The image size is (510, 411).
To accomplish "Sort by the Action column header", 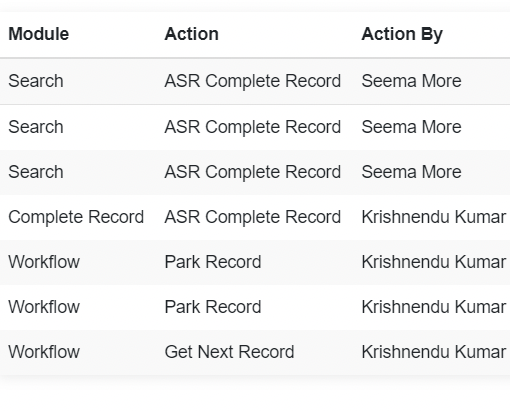I will point(192,34).
